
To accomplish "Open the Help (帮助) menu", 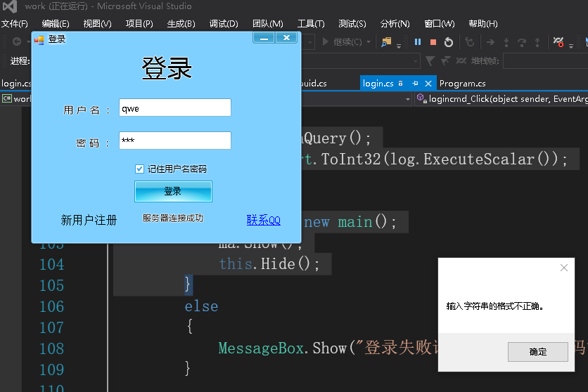I will 483,24.
